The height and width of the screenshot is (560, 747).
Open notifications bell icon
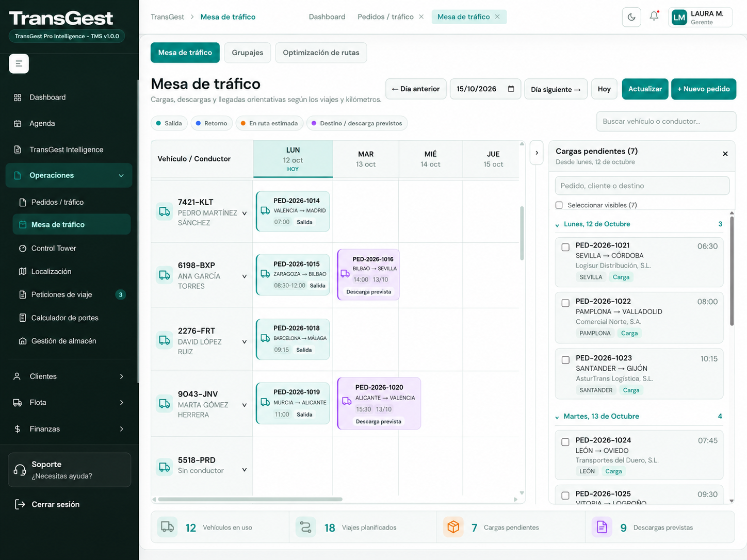tap(654, 17)
